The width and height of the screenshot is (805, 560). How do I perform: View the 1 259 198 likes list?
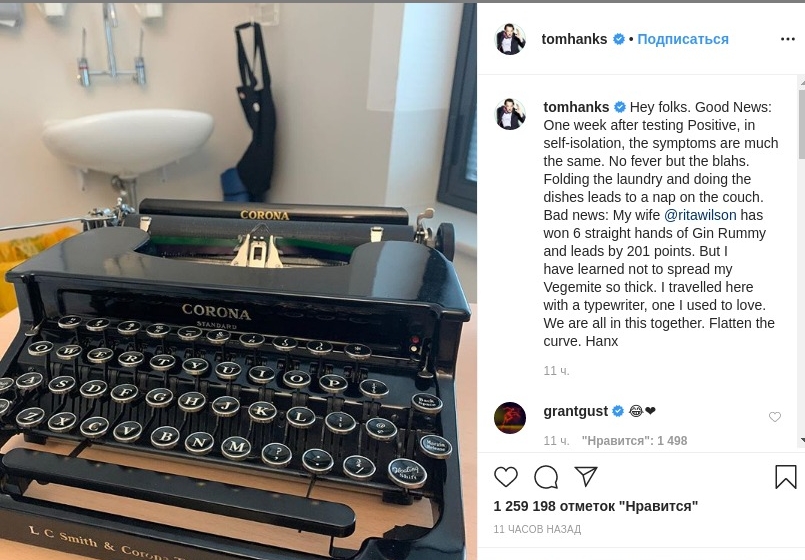tap(596, 506)
